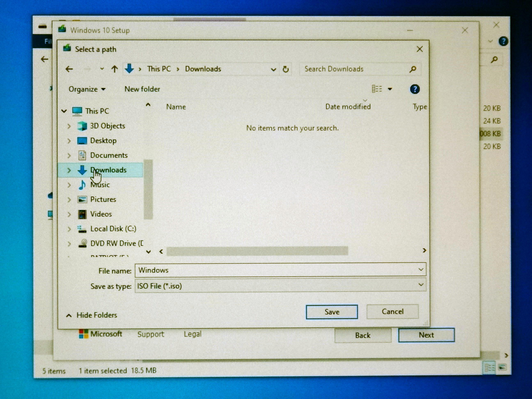This screenshot has width=532, height=399.
Task: Open help in Select a path dialog
Action: [415, 89]
